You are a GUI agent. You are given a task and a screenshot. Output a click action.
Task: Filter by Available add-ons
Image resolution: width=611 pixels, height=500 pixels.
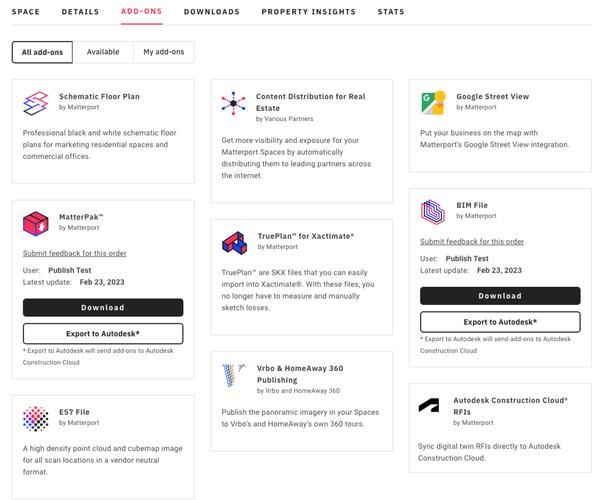click(103, 52)
